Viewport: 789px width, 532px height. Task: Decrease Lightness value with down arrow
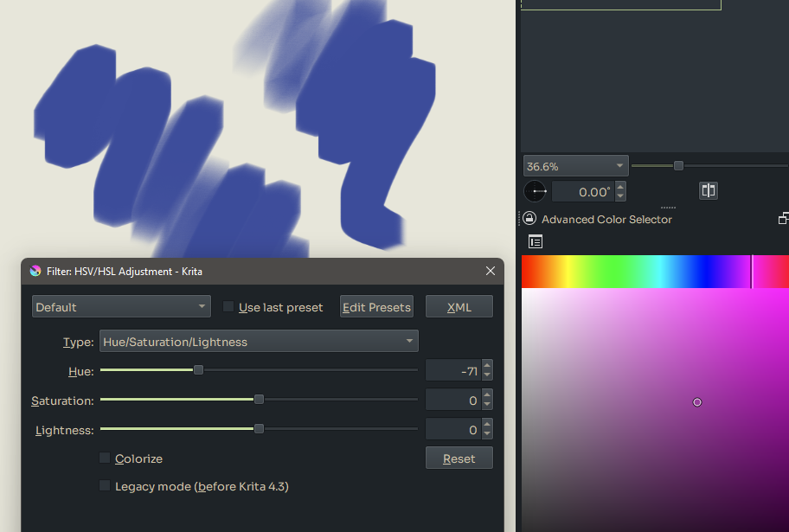(486, 434)
